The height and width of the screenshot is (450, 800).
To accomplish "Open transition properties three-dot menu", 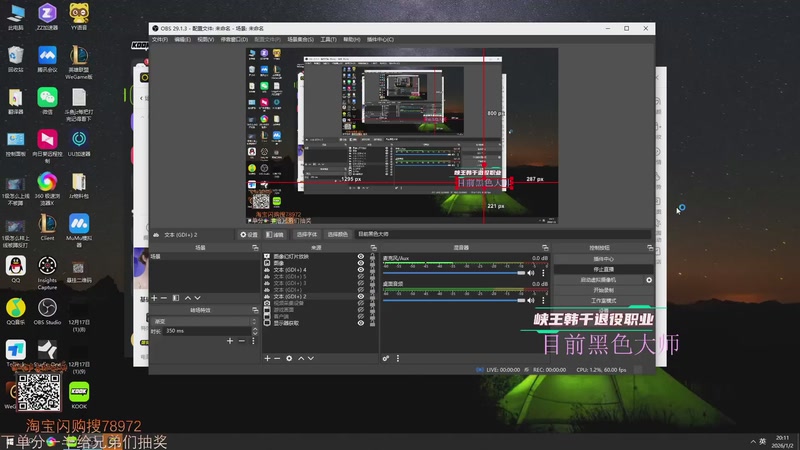I will click(x=253, y=341).
